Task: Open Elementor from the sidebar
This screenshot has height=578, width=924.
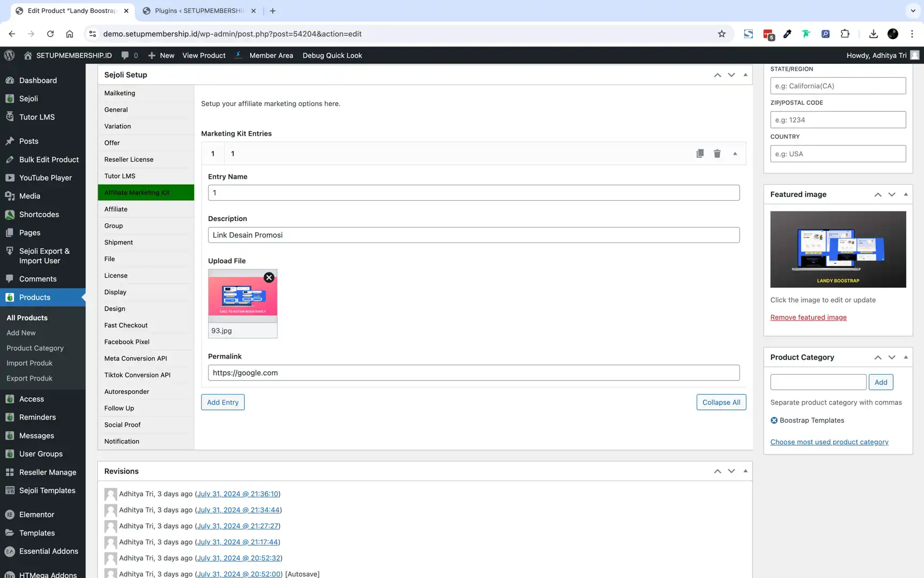Action: 36,514
